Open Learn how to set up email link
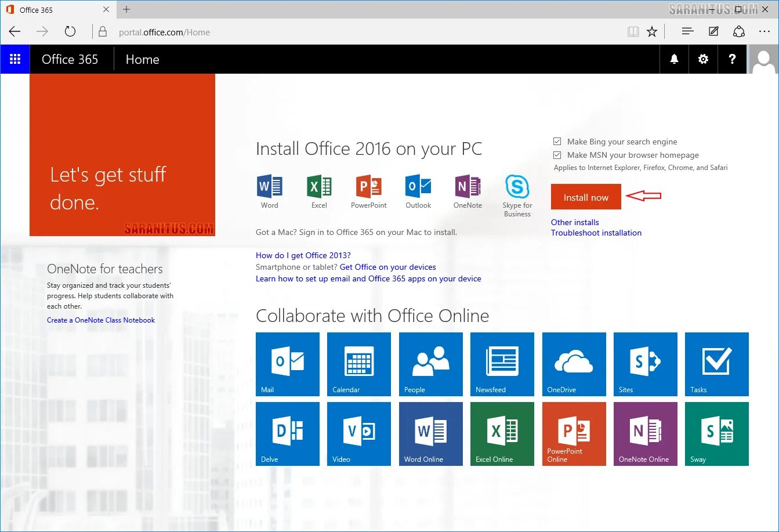The width and height of the screenshot is (779, 532). [x=368, y=278]
